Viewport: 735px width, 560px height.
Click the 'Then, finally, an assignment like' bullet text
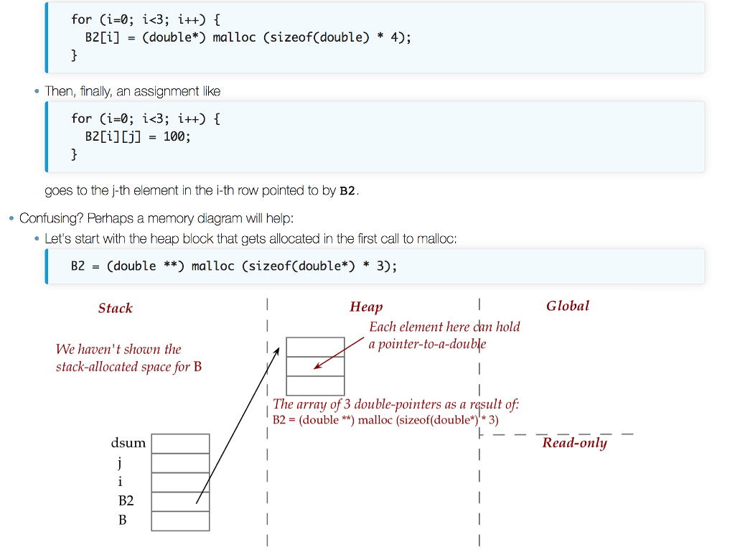point(132,91)
